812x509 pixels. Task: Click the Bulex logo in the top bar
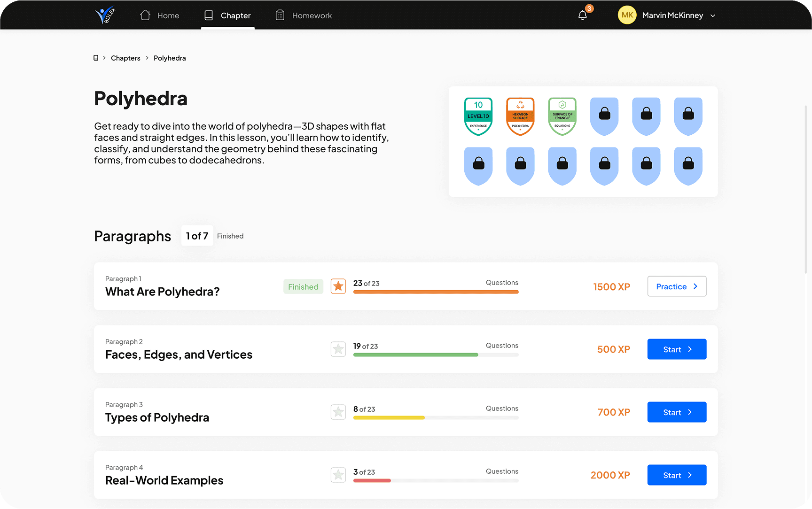105,15
